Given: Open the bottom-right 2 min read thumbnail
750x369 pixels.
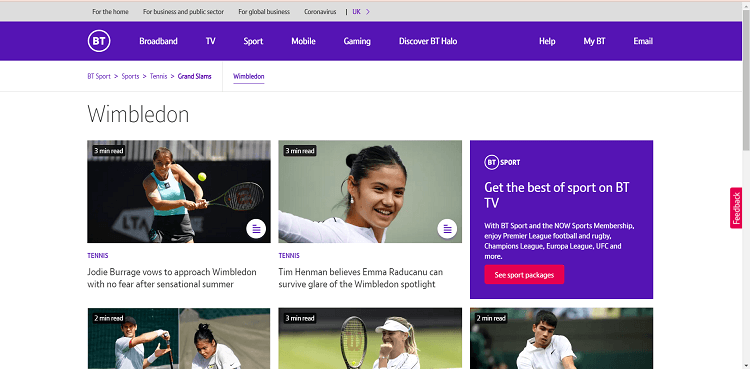Looking at the screenshot, I should click(x=562, y=338).
